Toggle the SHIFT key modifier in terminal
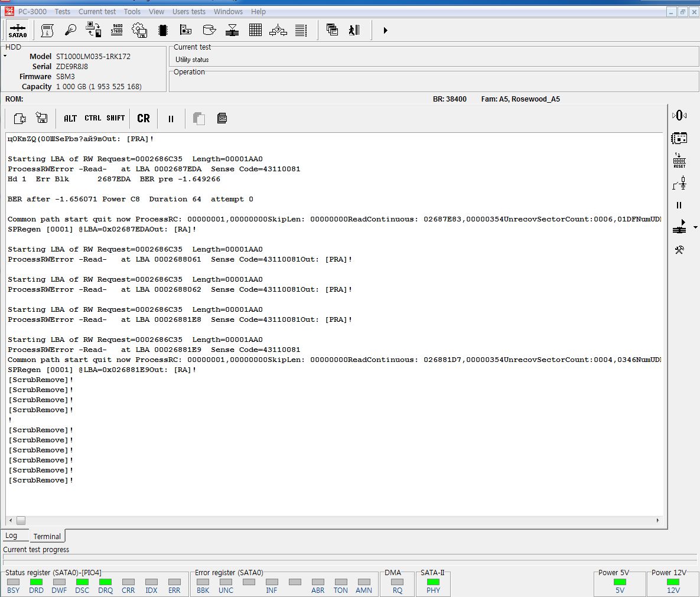 click(x=116, y=118)
